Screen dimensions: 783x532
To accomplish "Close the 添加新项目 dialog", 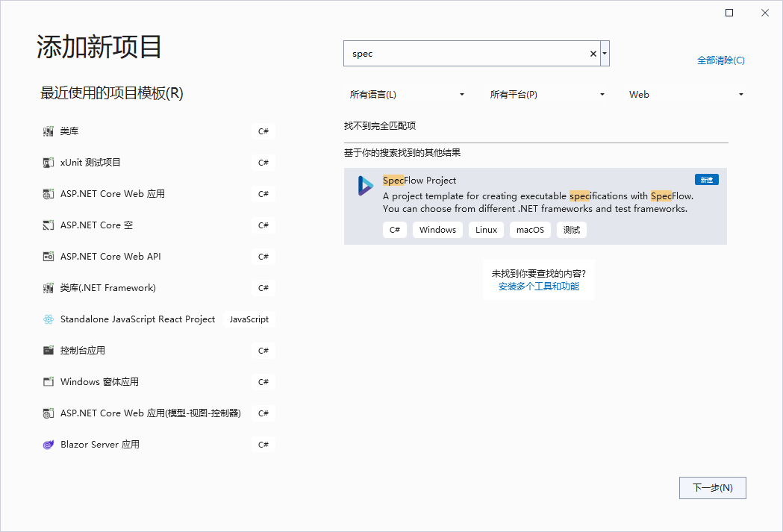I will (x=765, y=13).
